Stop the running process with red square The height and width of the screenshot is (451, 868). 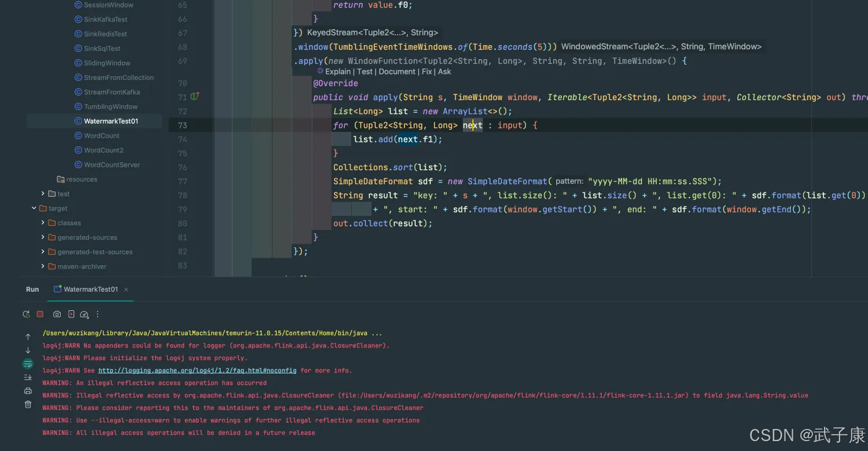pyautogui.click(x=40, y=314)
